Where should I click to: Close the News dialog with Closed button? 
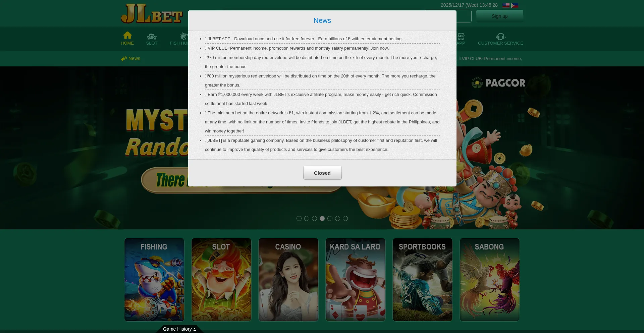tap(322, 173)
